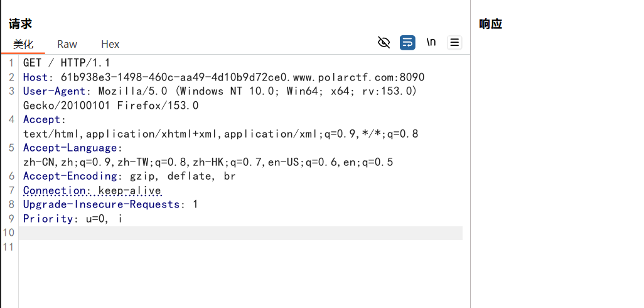
Task: Toggle the word wrap icon
Action: 407,42
